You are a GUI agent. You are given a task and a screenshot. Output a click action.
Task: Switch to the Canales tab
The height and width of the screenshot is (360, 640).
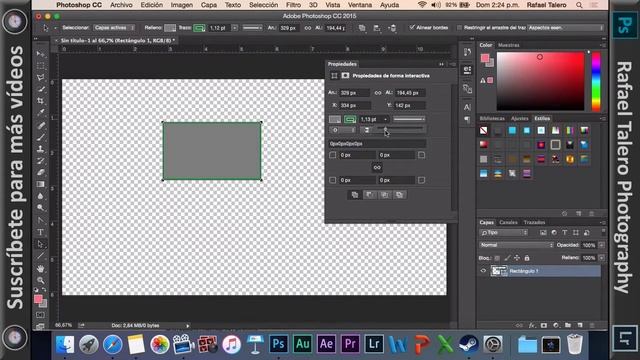(x=508, y=222)
